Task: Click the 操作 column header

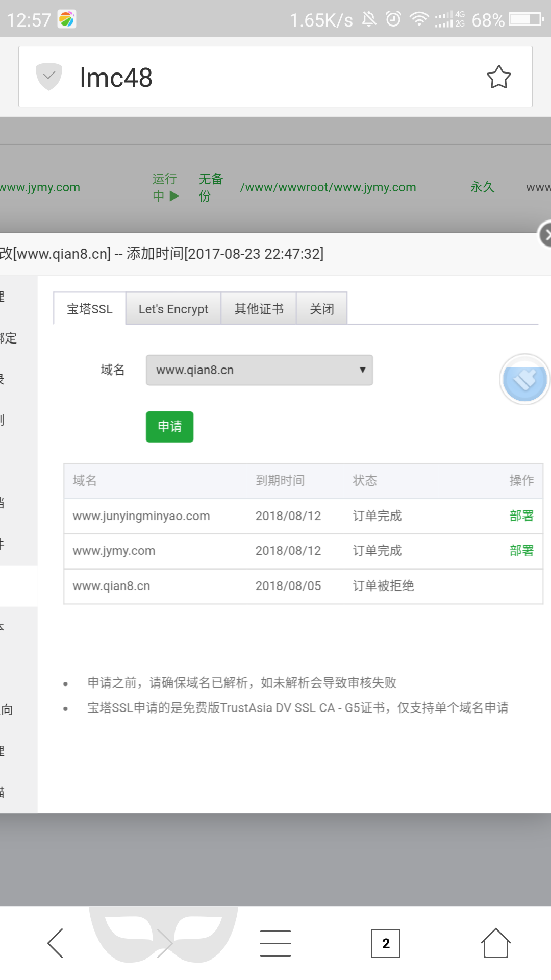Action: (521, 480)
